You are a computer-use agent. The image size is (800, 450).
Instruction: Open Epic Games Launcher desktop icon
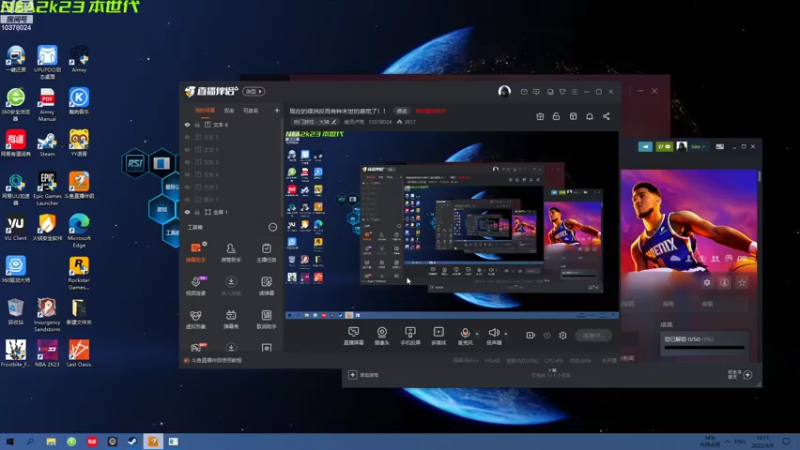click(x=47, y=188)
